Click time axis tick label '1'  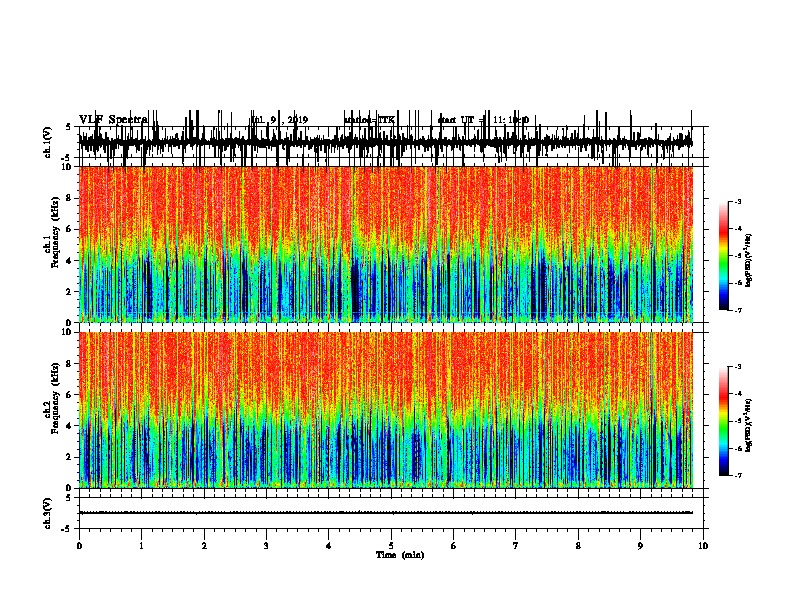(141, 546)
